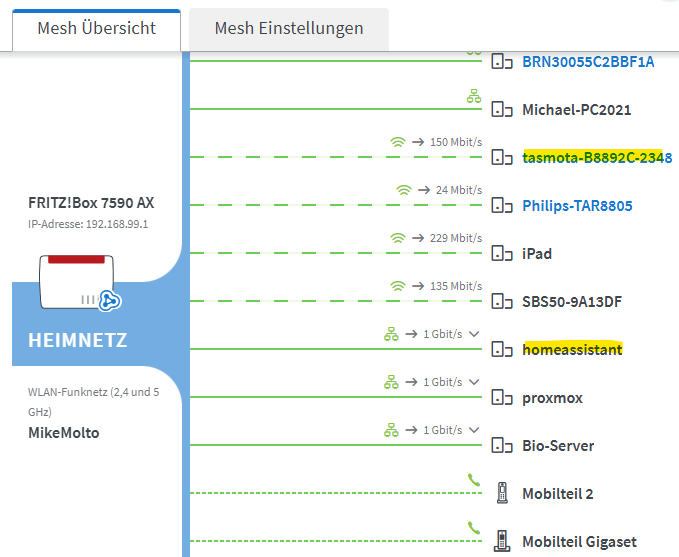Click the Wi-Fi icon next to 24 Mbit/s

pos(404,190)
